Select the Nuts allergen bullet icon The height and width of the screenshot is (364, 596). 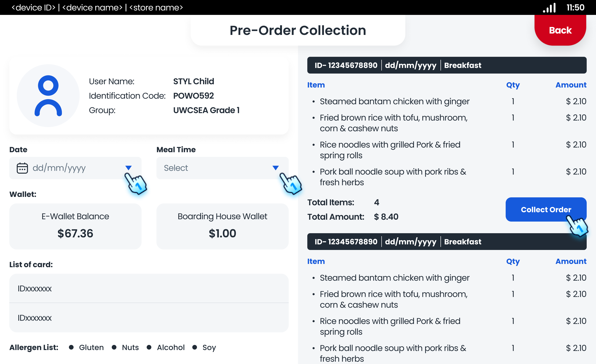click(x=114, y=347)
